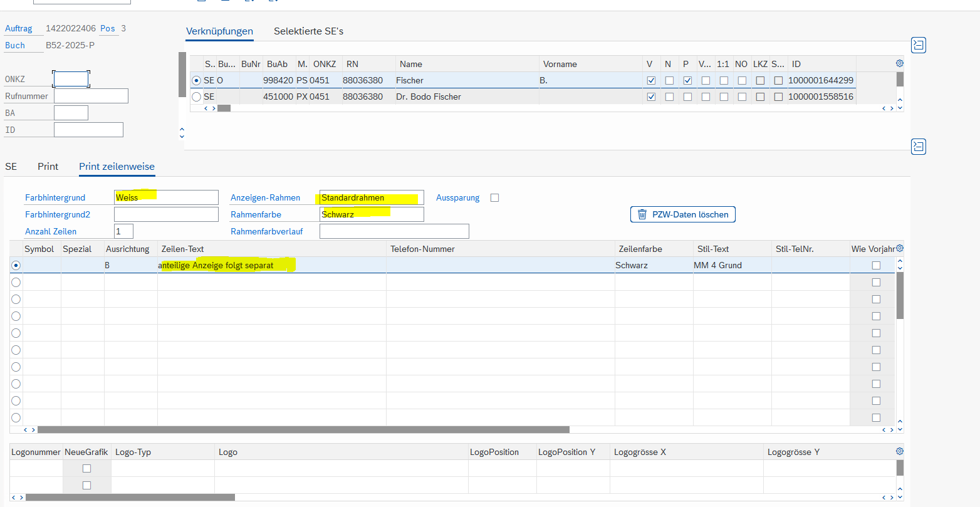Untick the P checkbox in the Fischer B. row

(687, 80)
